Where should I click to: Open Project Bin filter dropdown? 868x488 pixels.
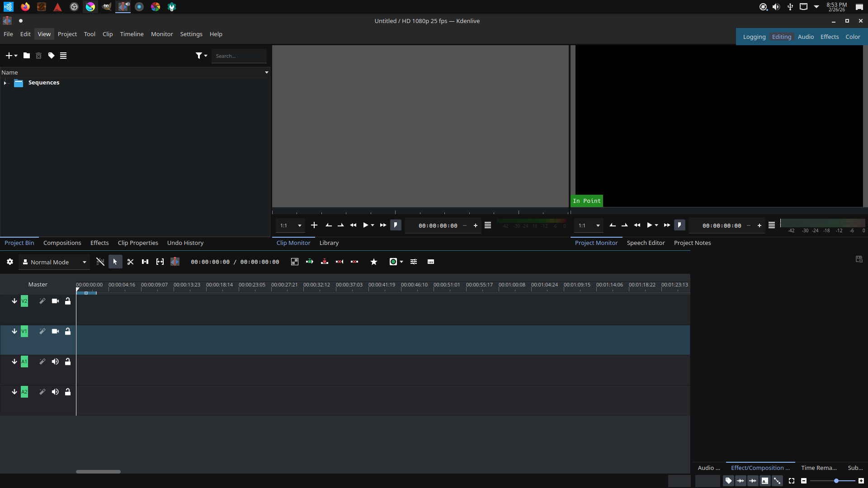coord(202,56)
